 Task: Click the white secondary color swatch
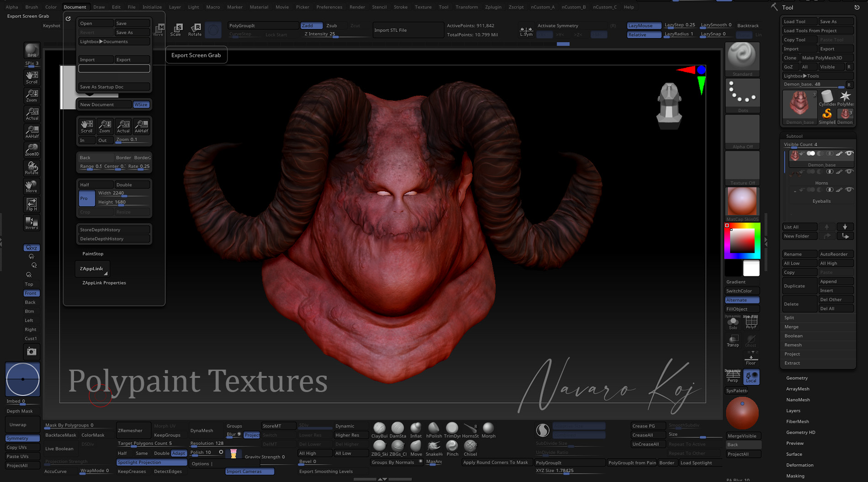point(751,268)
